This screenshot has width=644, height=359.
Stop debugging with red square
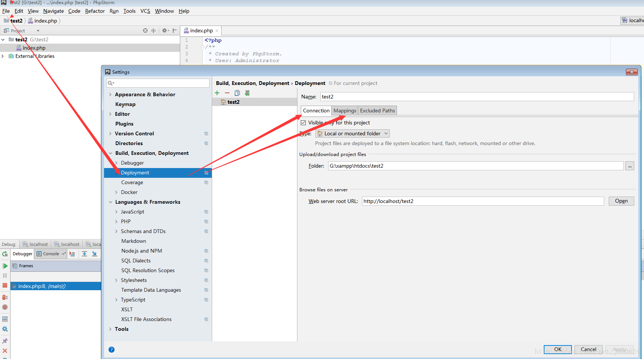[5, 285]
